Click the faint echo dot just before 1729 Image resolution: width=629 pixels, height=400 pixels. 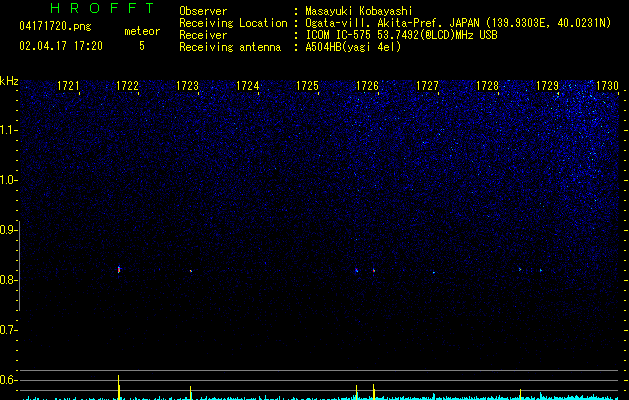(540, 270)
